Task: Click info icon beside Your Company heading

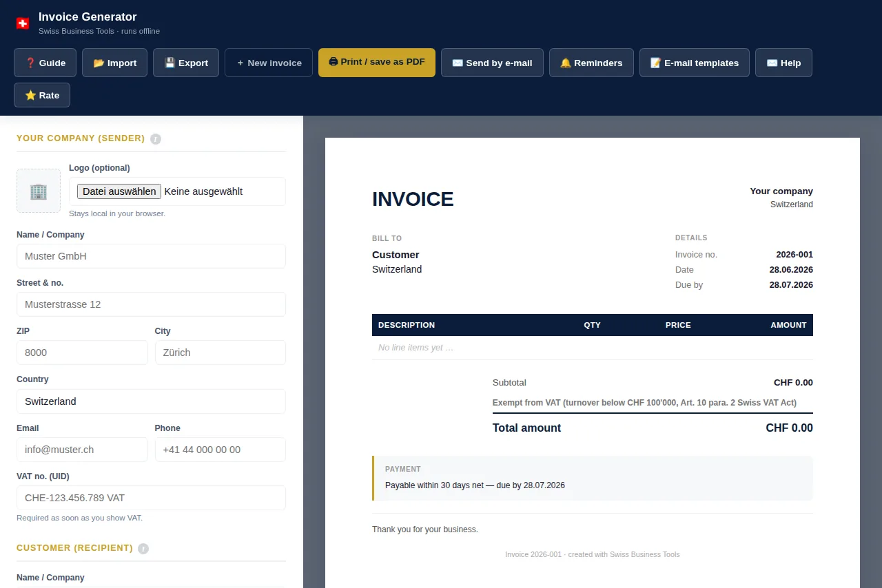Action: [x=156, y=138]
